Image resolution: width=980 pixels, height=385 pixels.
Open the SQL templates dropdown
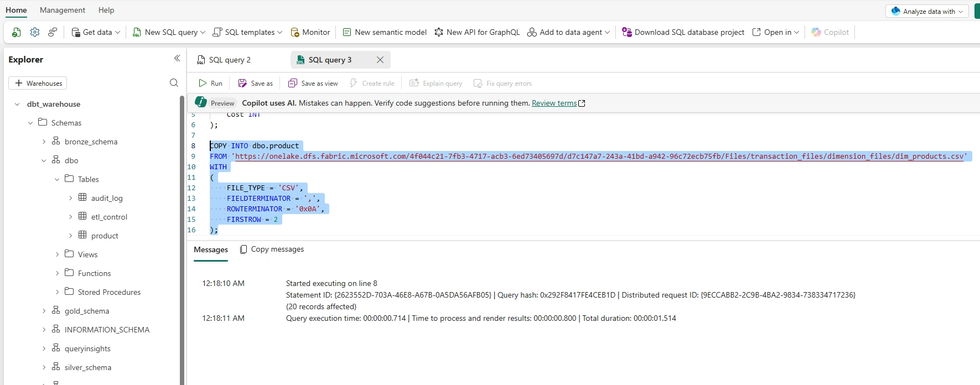tap(247, 32)
